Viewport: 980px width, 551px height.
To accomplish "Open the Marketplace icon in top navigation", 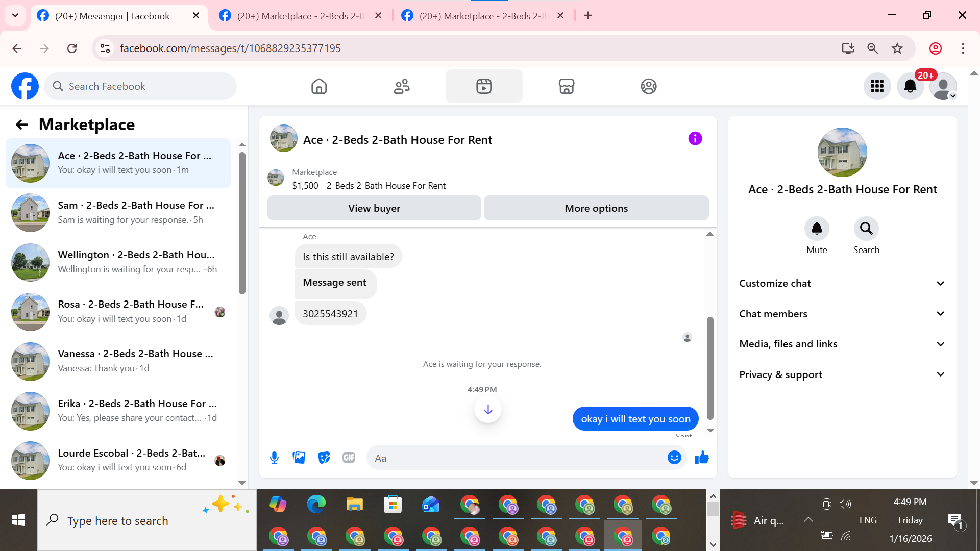I will (x=567, y=86).
